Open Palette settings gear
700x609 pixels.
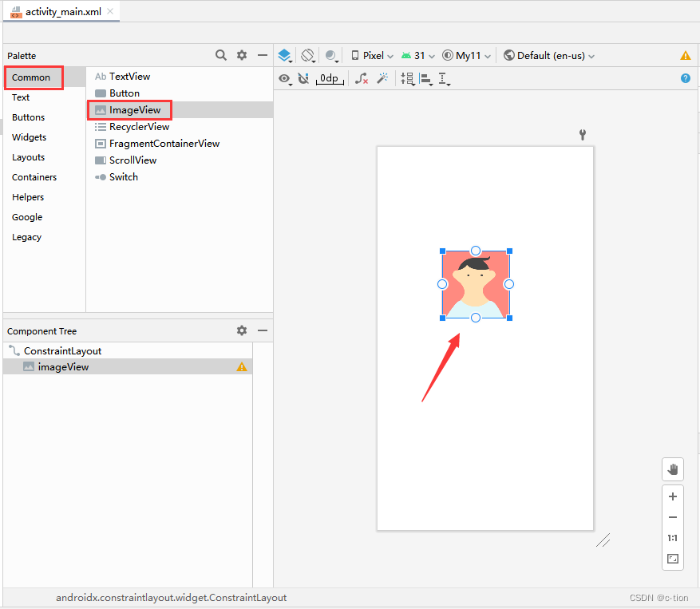coord(242,55)
